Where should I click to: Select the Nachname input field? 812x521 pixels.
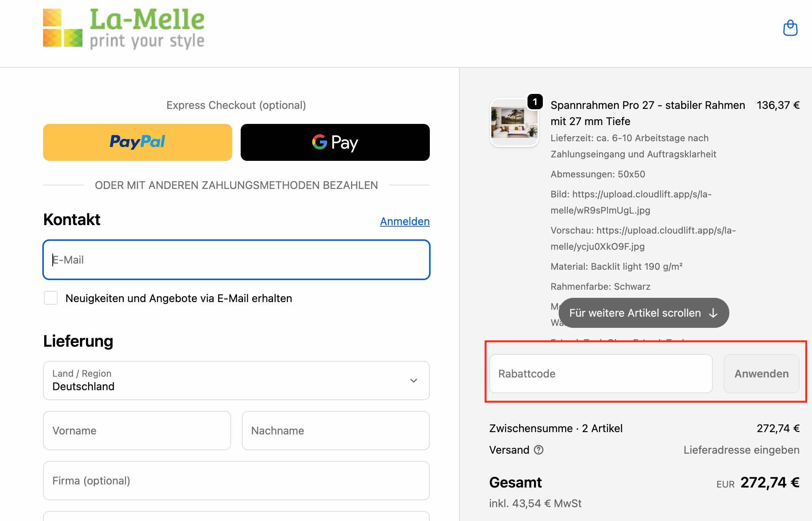(x=336, y=431)
